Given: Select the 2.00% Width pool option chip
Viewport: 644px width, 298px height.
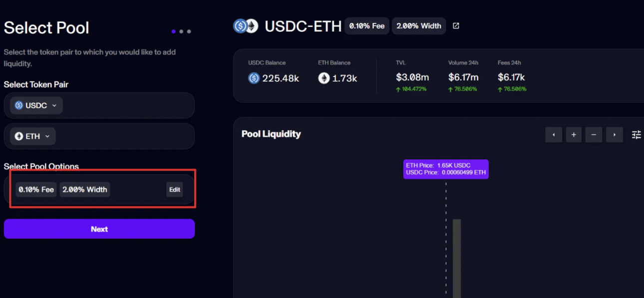Looking at the screenshot, I should tap(84, 189).
